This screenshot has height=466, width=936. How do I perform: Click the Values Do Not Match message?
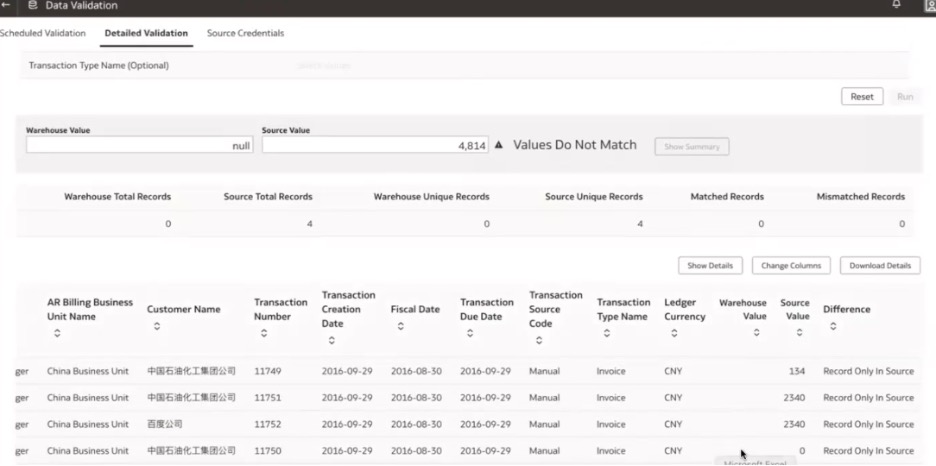pyautogui.click(x=575, y=145)
